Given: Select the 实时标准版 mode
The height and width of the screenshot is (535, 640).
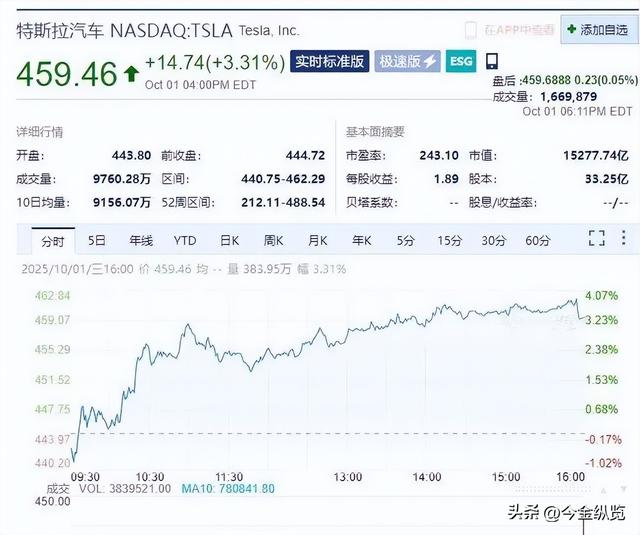Looking at the screenshot, I should pos(328,62).
